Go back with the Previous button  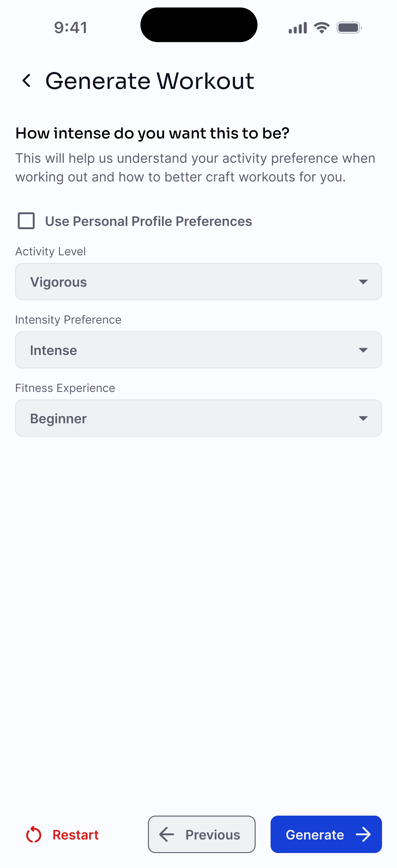tap(202, 834)
